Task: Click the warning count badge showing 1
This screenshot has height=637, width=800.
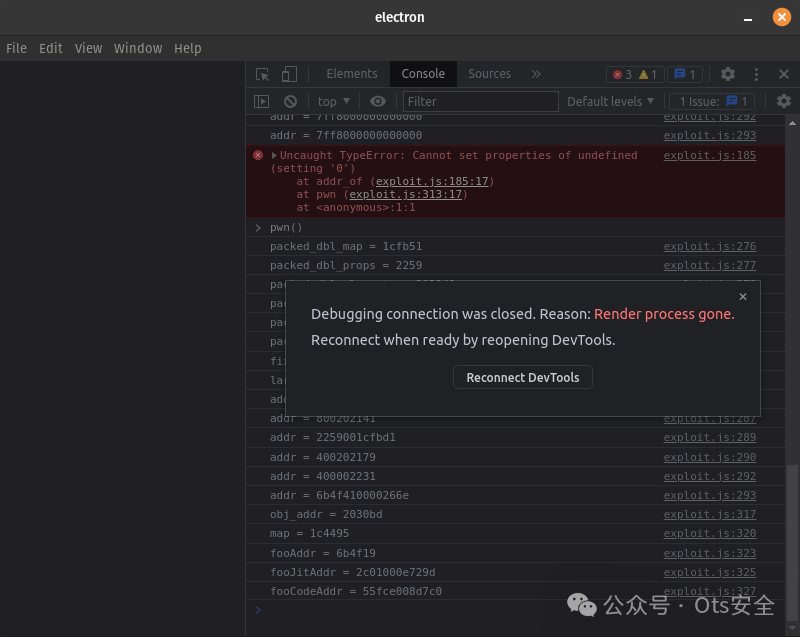Action: tap(648, 74)
